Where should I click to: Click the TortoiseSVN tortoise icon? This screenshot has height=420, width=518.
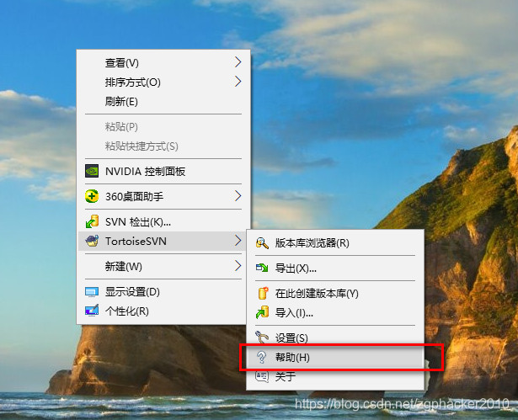coord(92,241)
